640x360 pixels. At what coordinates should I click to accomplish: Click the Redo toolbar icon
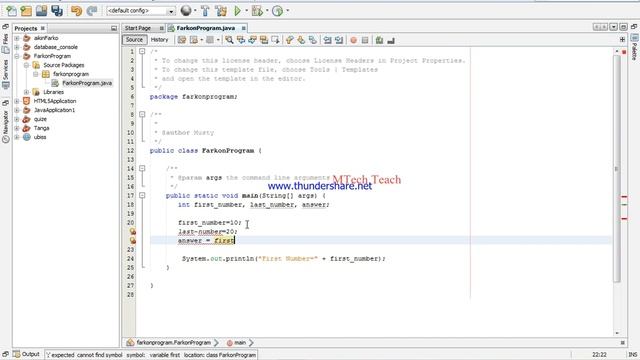pos(92,11)
